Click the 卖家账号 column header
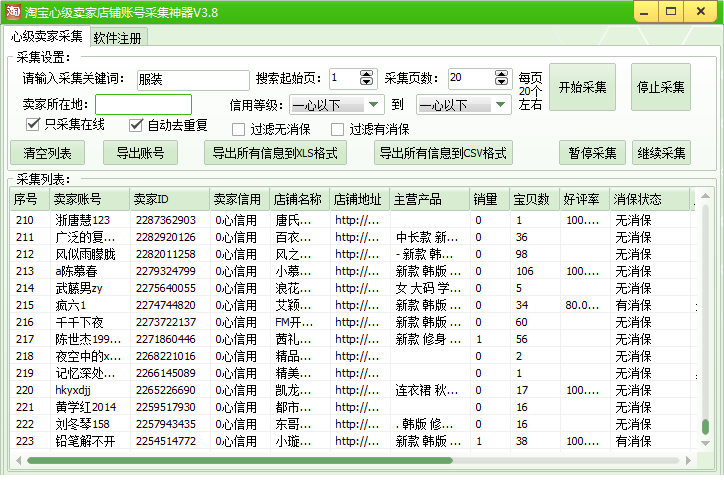 [90, 199]
